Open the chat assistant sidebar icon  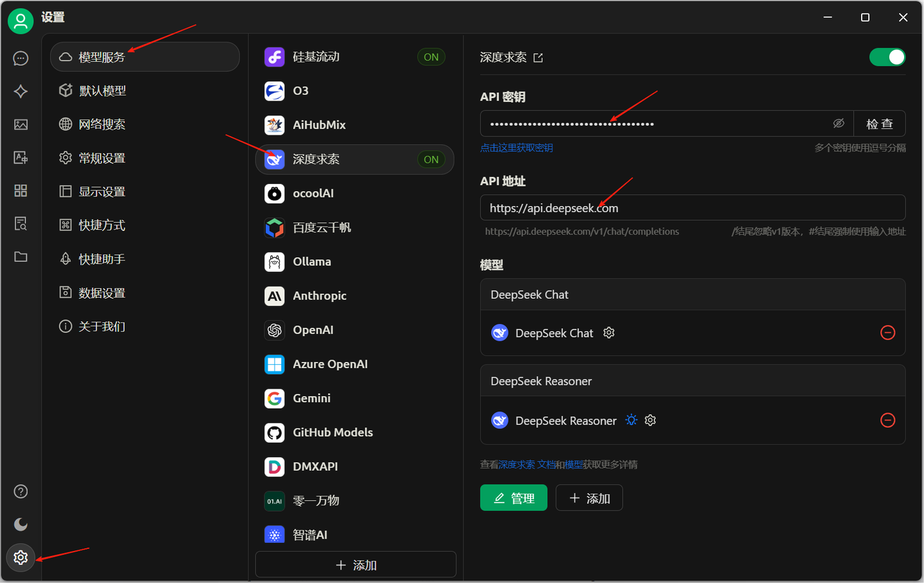click(21, 58)
